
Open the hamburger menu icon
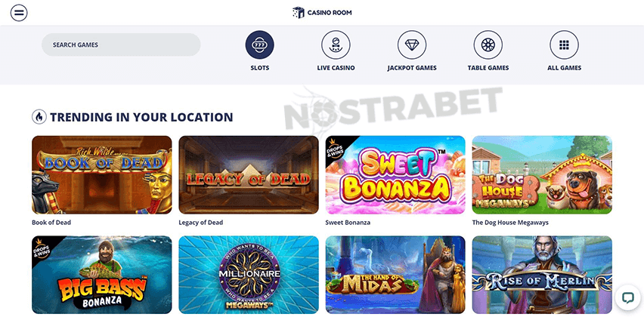click(x=19, y=13)
